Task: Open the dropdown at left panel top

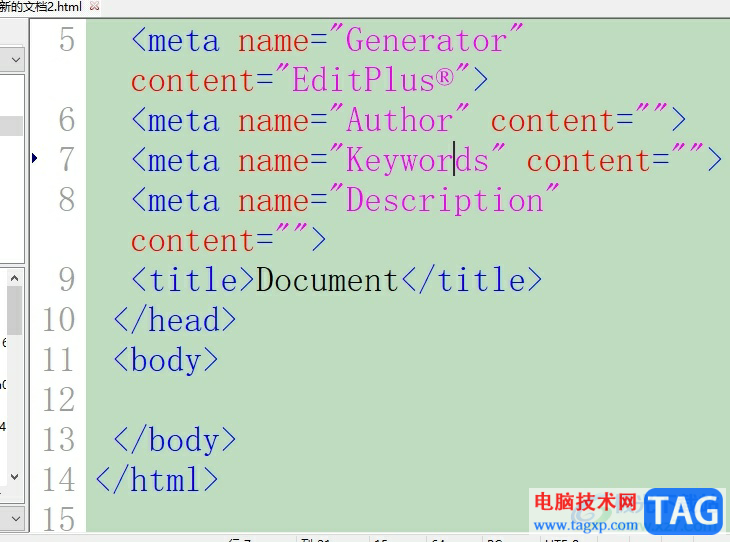Action: [15, 60]
